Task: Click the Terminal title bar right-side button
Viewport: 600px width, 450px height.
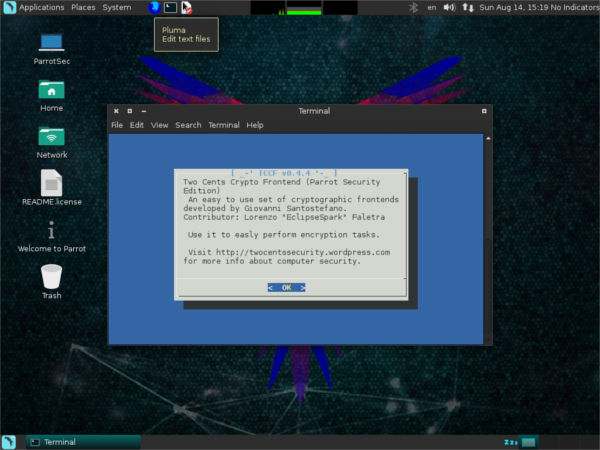Action: pyautogui.click(x=484, y=111)
